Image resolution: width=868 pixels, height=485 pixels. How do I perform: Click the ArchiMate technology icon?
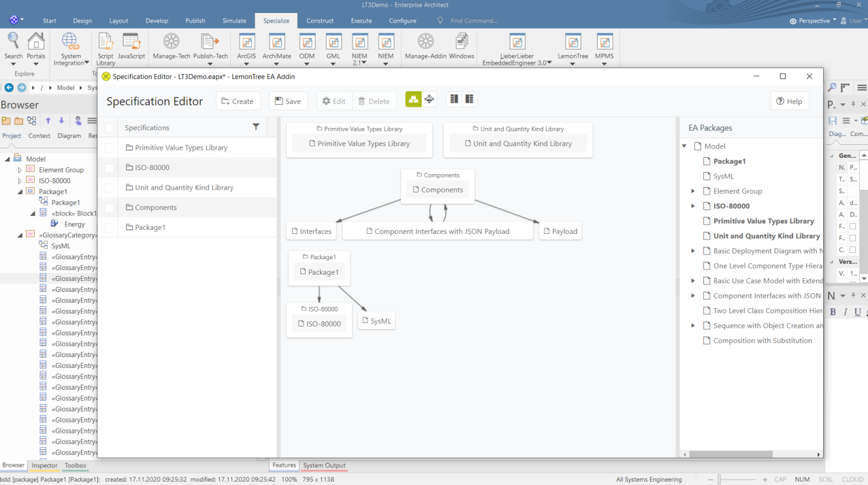click(x=276, y=42)
